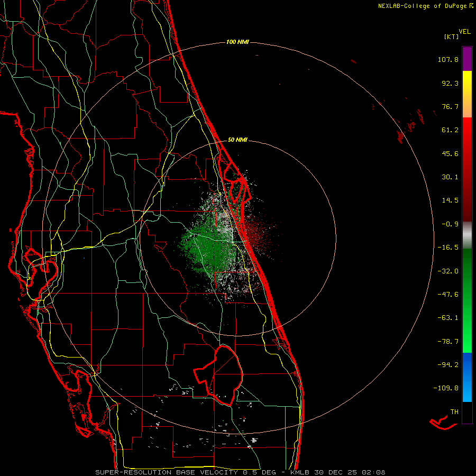
Task: Select the 61.2 velocity legend value
Action: tap(450, 130)
